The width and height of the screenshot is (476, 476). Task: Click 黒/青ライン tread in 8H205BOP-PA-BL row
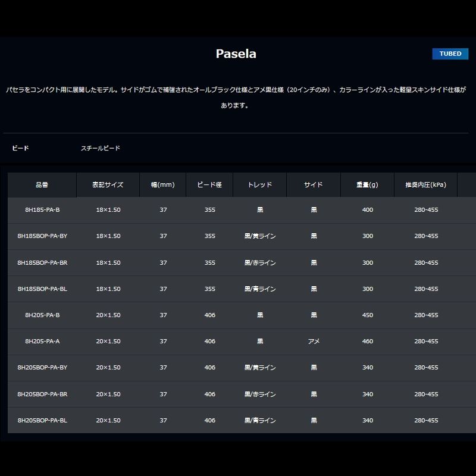(x=260, y=420)
